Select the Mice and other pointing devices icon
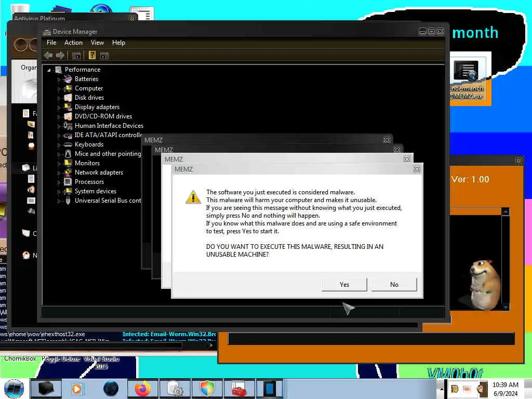 tap(68, 154)
